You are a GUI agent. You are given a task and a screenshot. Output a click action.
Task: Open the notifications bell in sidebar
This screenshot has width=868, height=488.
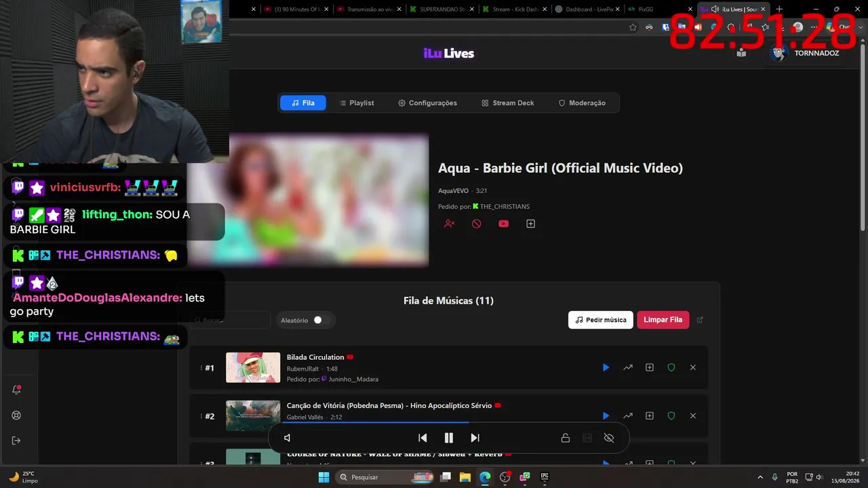click(x=16, y=390)
